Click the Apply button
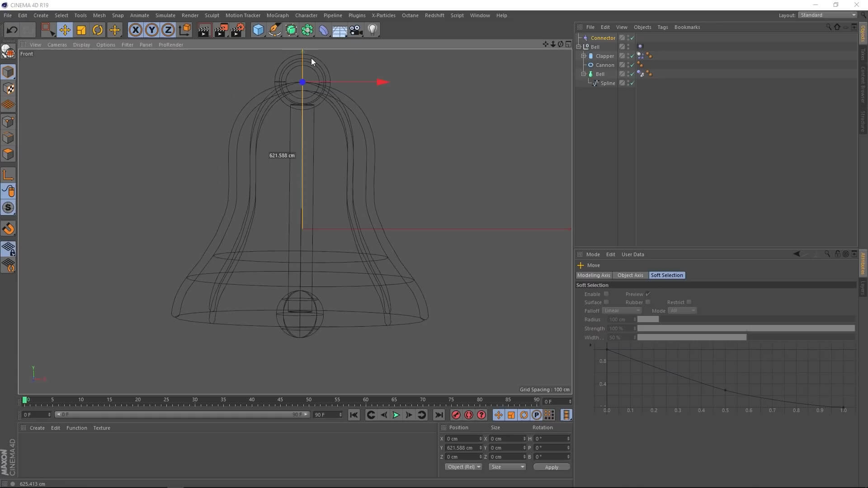Viewport: 868px width, 488px height. (551, 467)
